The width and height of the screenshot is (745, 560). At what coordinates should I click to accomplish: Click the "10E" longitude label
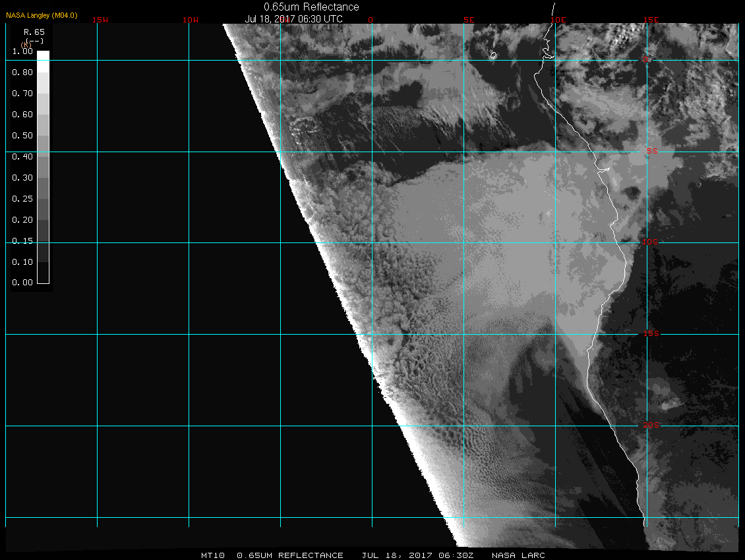[558, 20]
